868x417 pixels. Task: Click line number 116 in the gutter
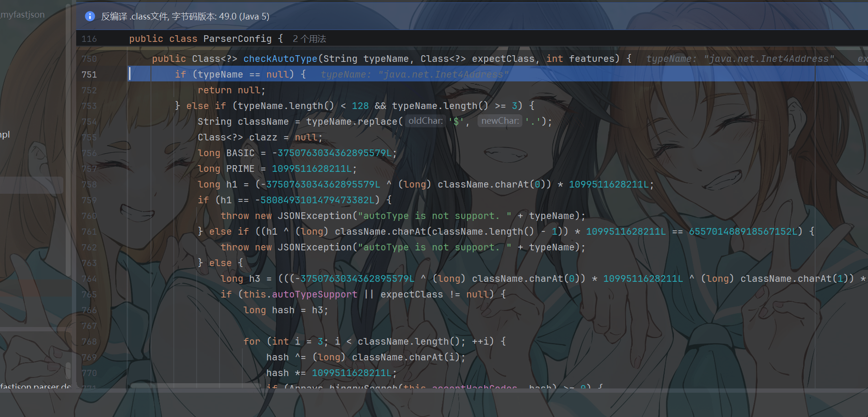[89, 39]
